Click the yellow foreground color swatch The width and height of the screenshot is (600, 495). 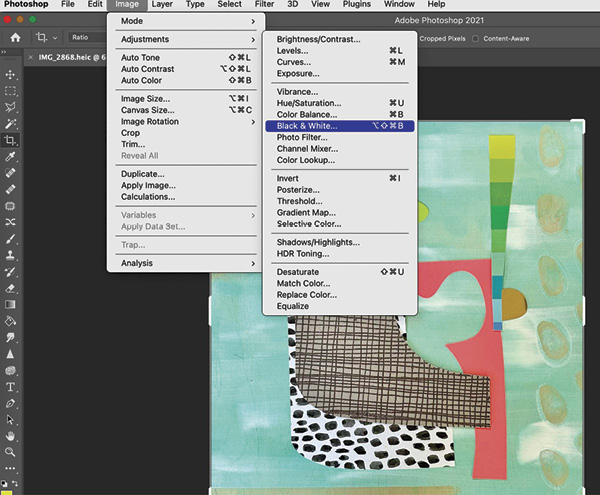coord(7,492)
